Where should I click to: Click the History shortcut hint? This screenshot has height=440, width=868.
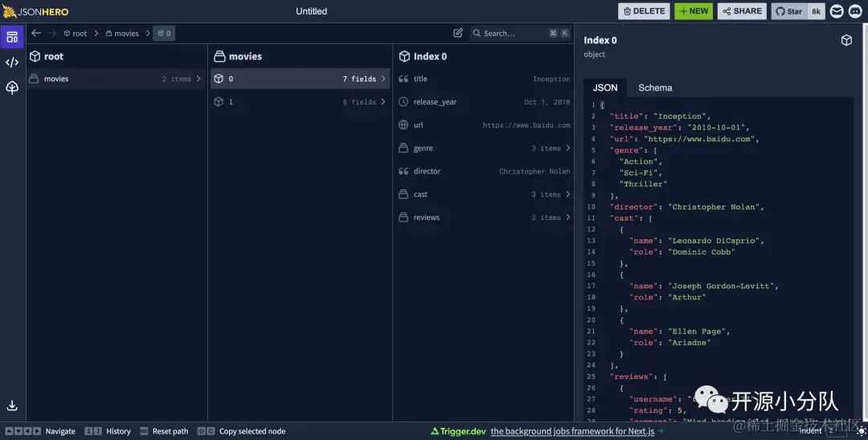point(108,431)
